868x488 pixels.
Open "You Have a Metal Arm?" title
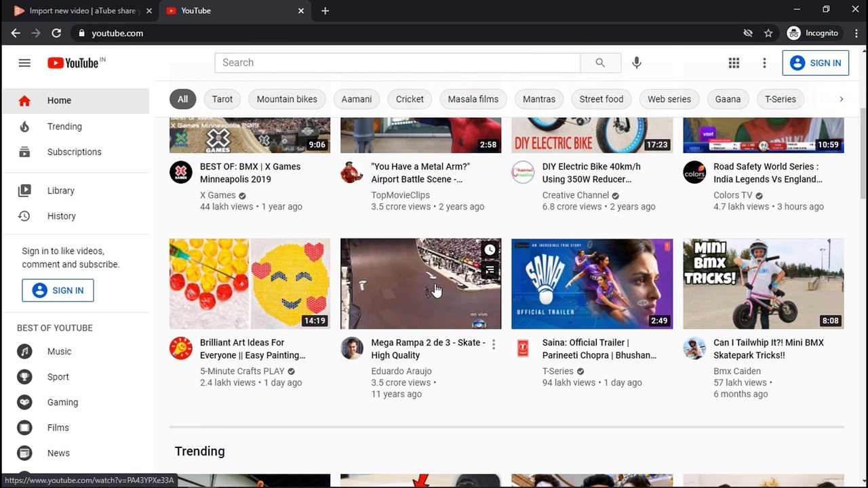[x=420, y=173]
